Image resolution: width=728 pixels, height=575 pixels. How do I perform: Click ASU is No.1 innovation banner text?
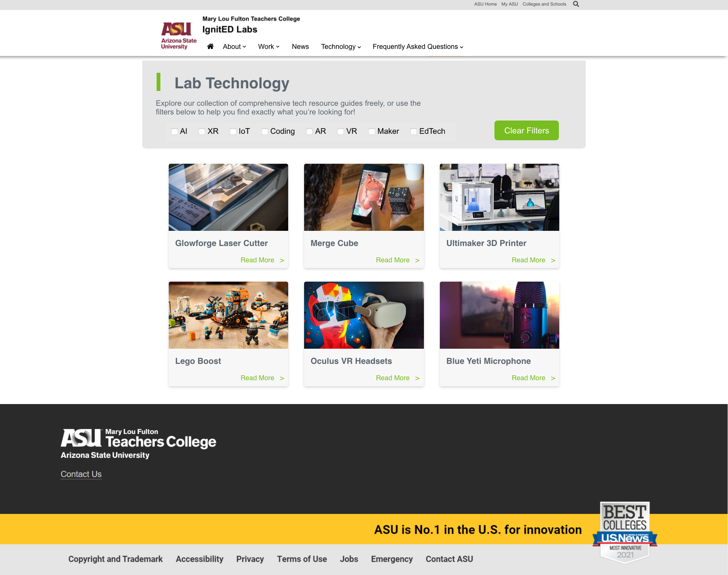[x=478, y=530]
